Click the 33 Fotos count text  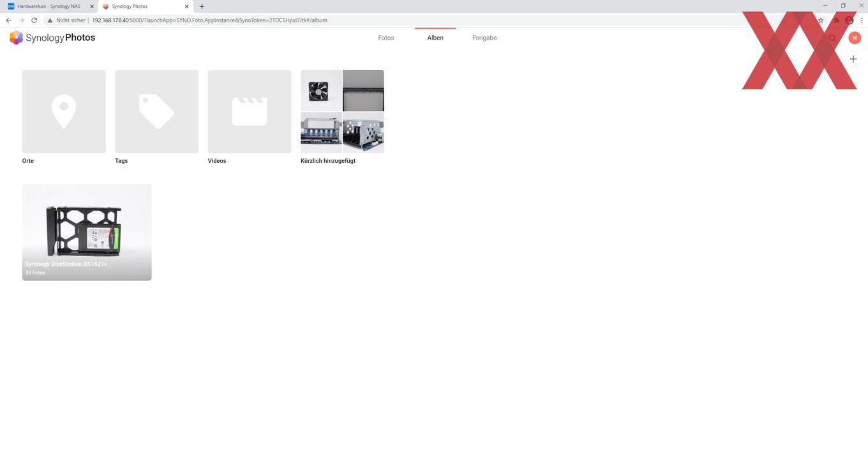[36, 273]
